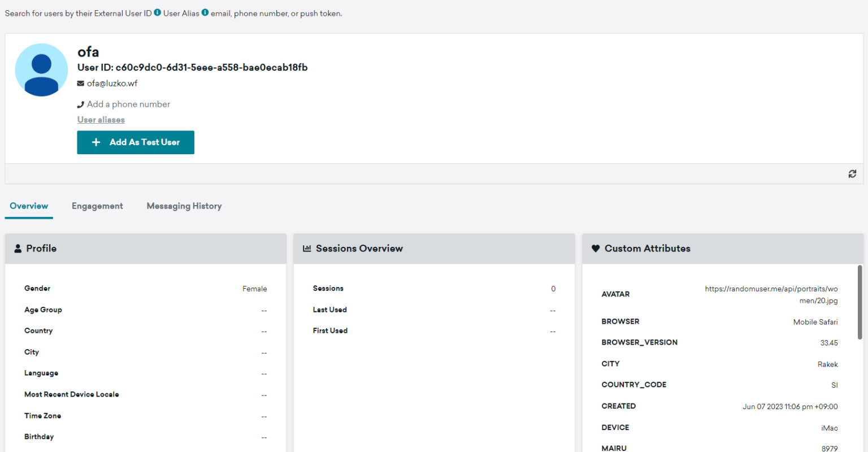Click the plus icon inside Add As Test User

(x=96, y=142)
